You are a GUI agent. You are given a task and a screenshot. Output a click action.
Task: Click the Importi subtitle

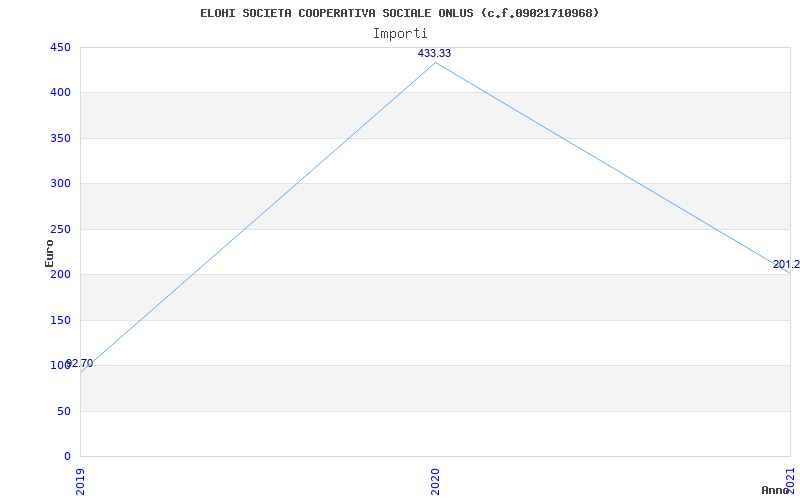click(400, 34)
